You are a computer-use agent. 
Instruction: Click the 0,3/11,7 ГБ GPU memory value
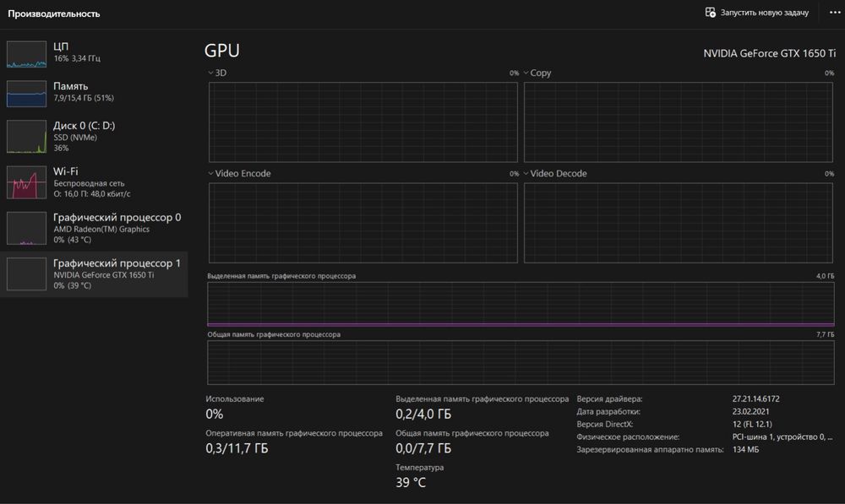pyautogui.click(x=237, y=448)
